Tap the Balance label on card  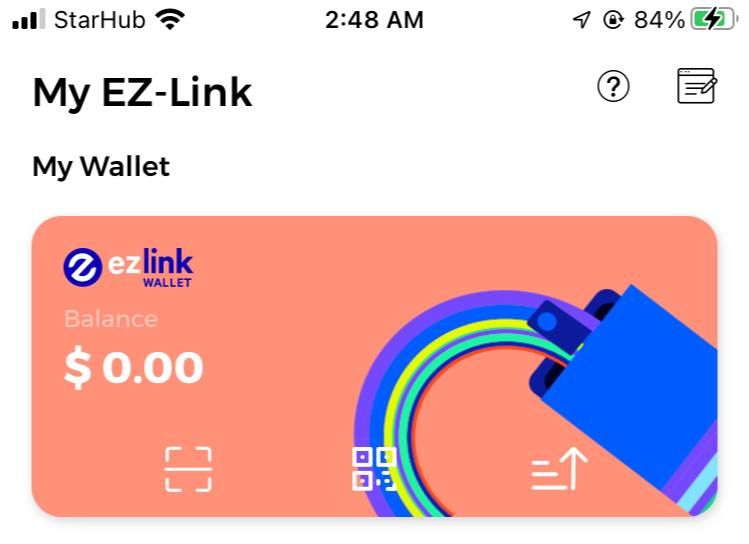[111, 319]
